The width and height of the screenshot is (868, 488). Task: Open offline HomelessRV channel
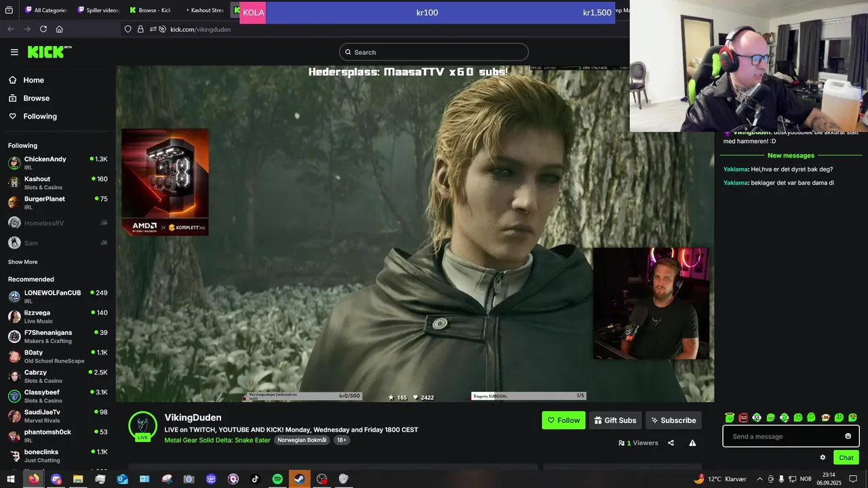(58, 223)
